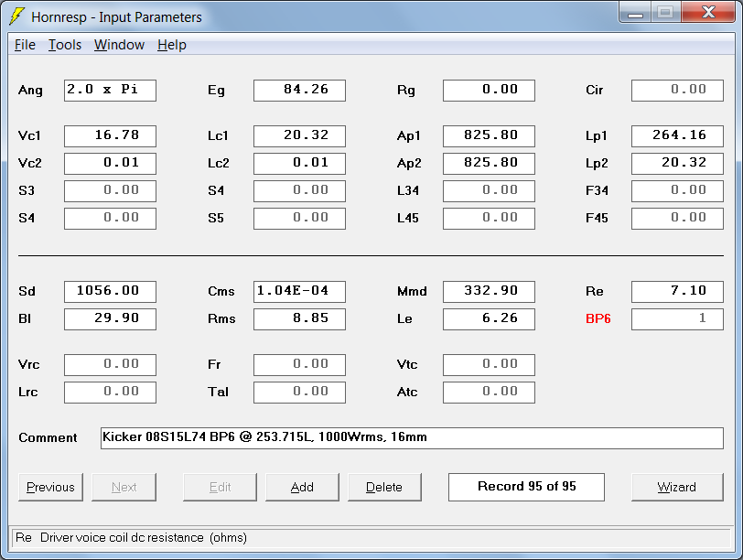Click the Fr input field
The height and width of the screenshot is (560, 743).
(299, 365)
